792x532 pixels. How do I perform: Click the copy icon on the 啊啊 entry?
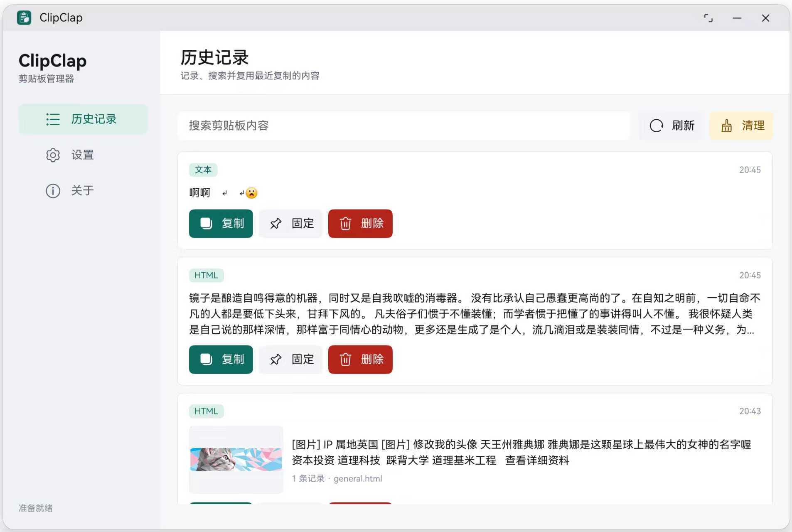[206, 224]
